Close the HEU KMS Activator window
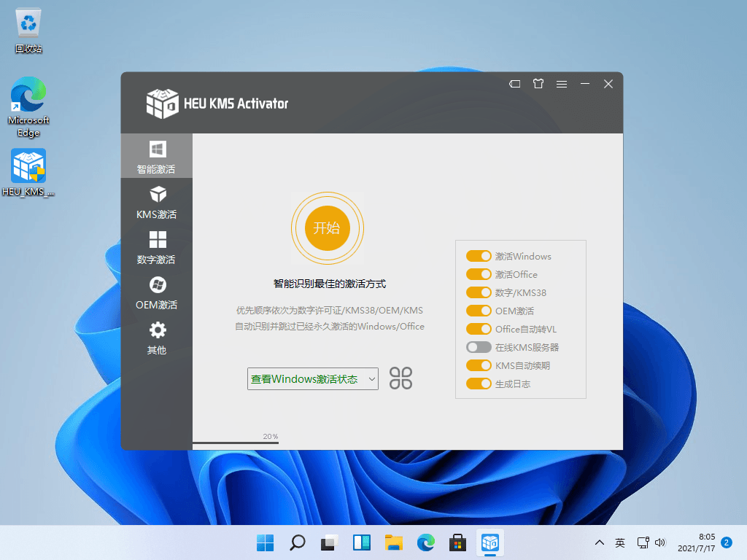 tap(608, 84)
